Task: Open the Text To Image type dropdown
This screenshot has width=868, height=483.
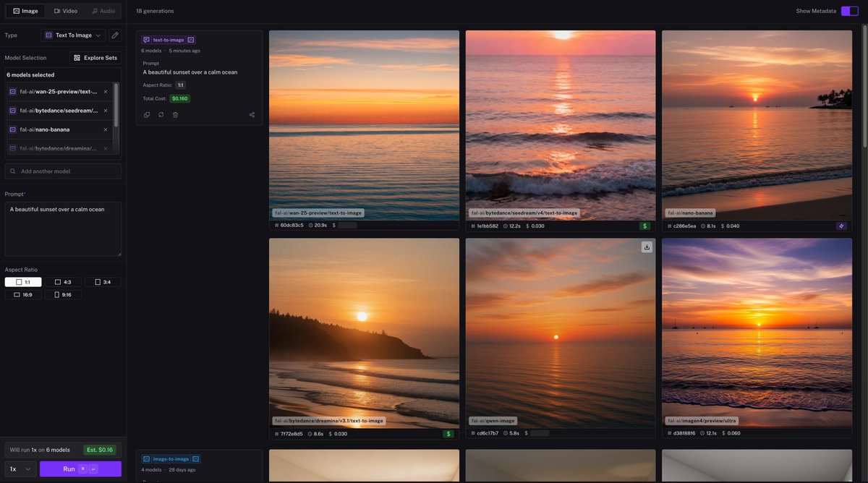Action: click(x=73, y=35)
